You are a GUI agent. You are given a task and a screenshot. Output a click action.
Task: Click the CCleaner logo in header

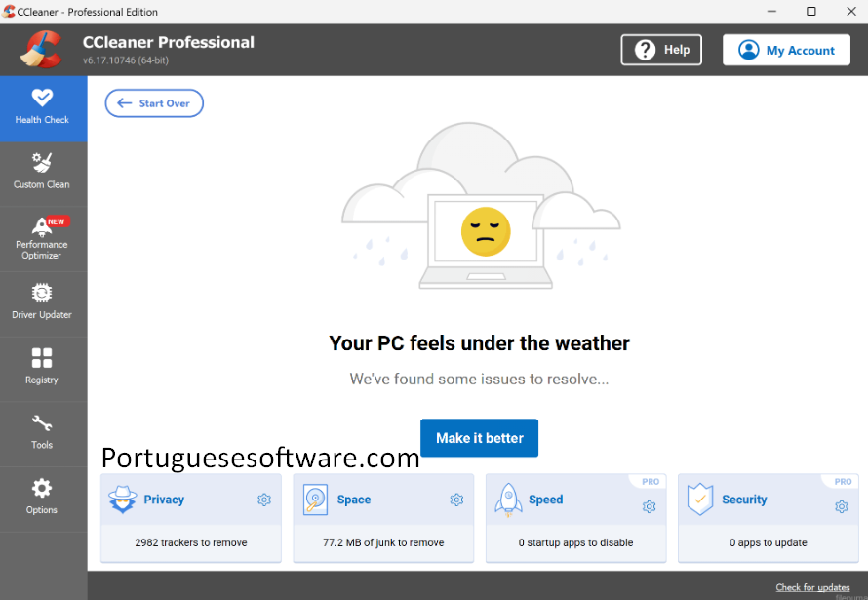point(41,49)
